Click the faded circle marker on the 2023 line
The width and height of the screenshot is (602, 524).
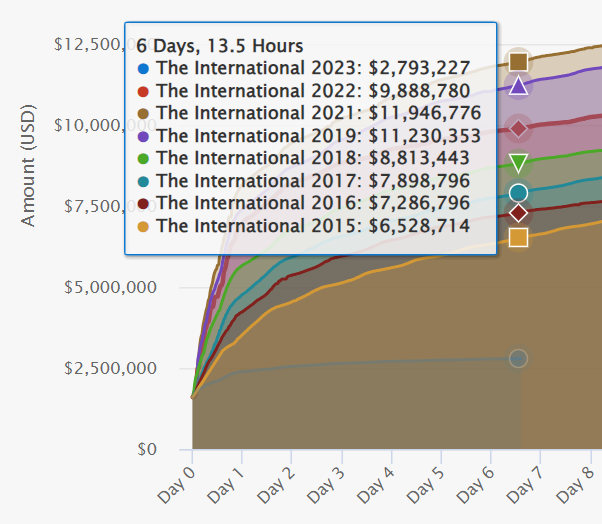[518, 359]
